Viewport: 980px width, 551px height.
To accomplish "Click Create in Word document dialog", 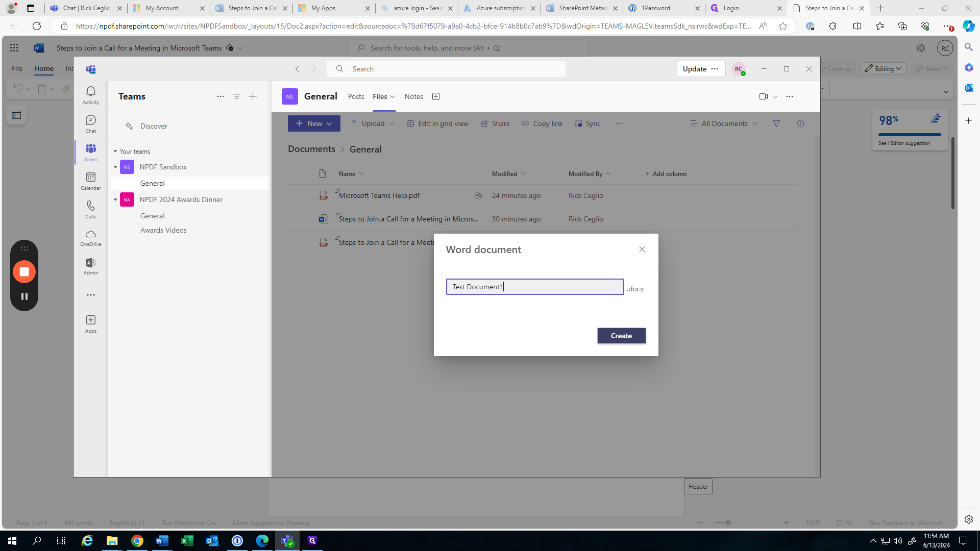I will tap(622, 336).
